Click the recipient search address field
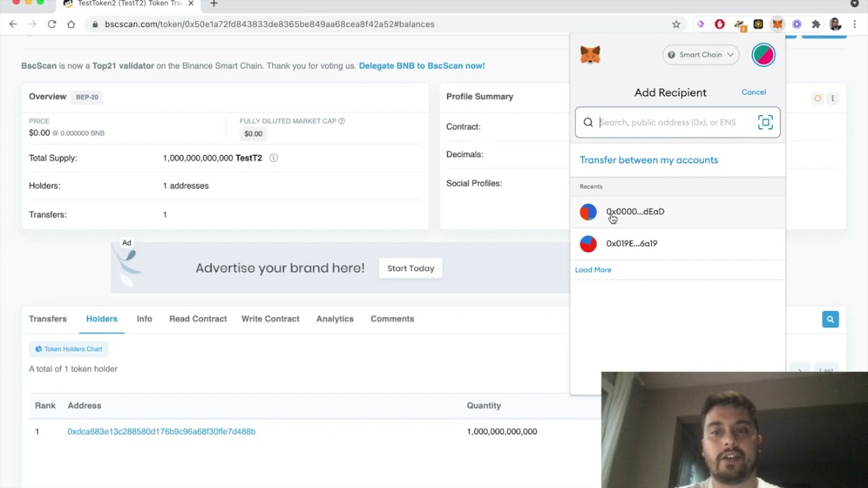The width and height of the screenshot is (868, 488). pyautogui.click(x=677, y=122)
